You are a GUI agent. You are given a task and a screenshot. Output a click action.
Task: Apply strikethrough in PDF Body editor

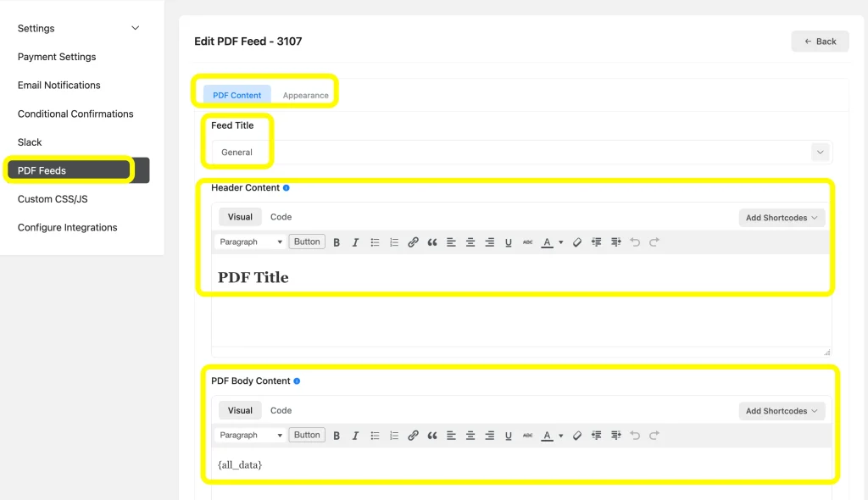(527, 436)
